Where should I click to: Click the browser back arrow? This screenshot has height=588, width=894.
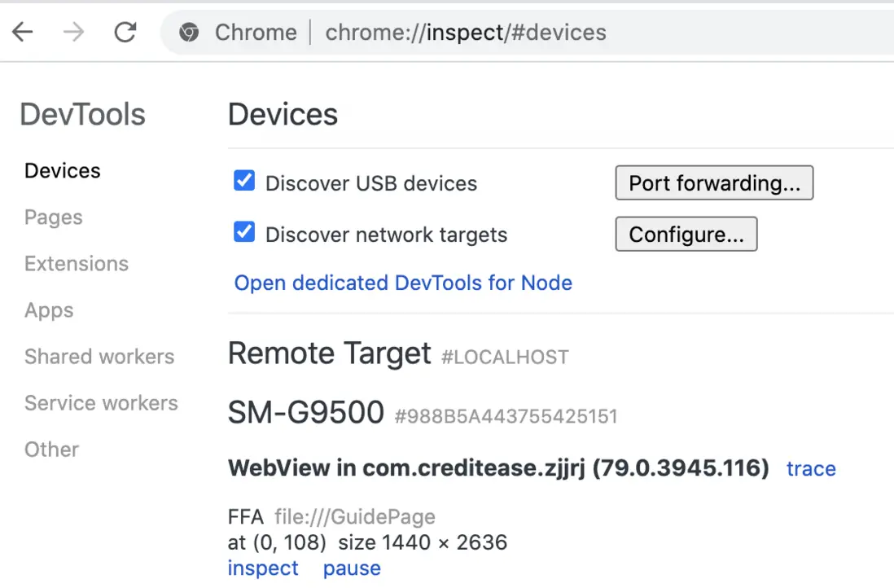click(x=22, y=33)
